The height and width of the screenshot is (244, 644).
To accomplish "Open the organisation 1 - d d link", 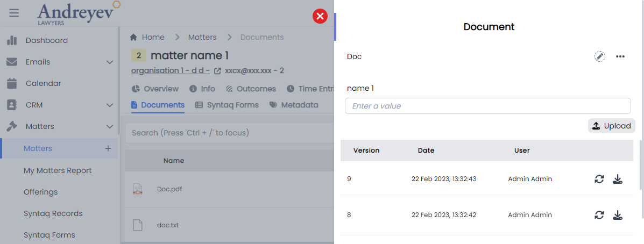I will (x=170, y=71).
